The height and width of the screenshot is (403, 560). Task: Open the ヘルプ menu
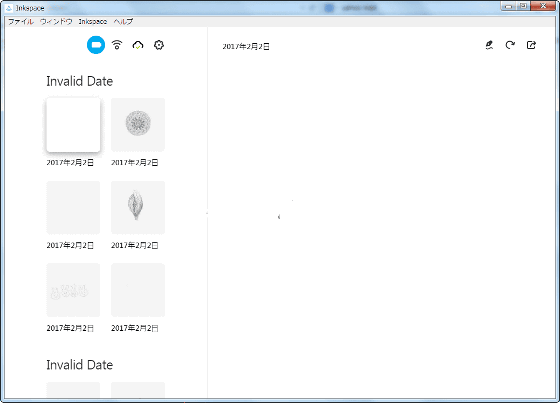(x=123, y=21)
